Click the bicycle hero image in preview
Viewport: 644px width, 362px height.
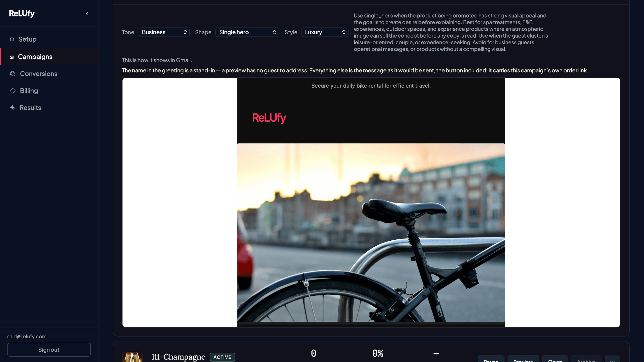click(371, 233)
